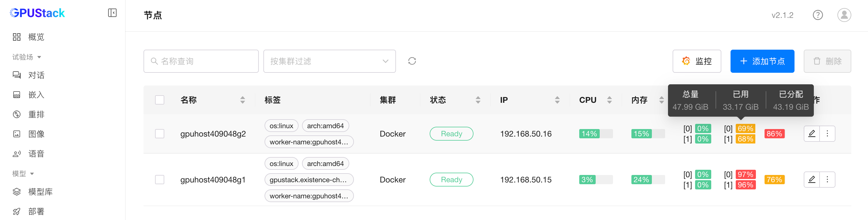
Task: Open the help question mark icon
Action: click(x=818, y=15)
